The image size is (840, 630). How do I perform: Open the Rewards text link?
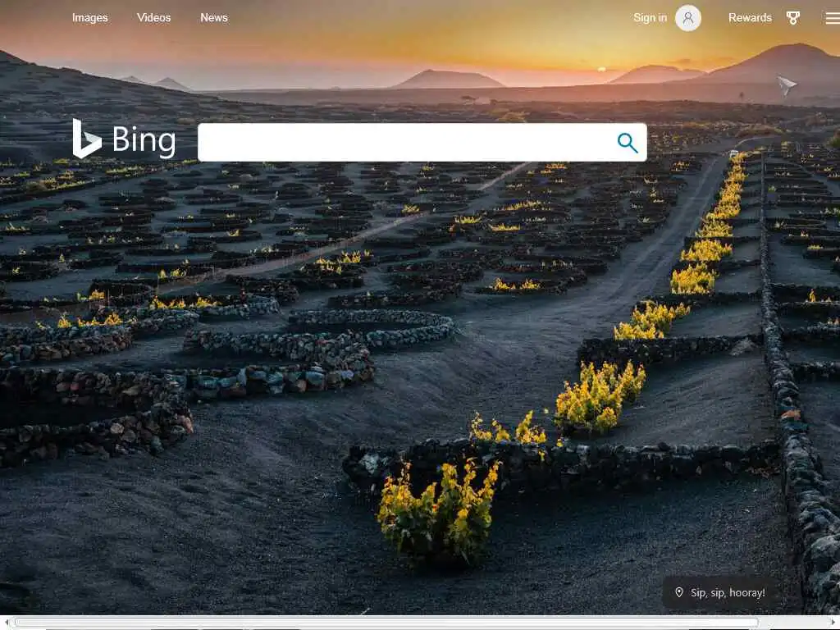[x=750, y=18]
